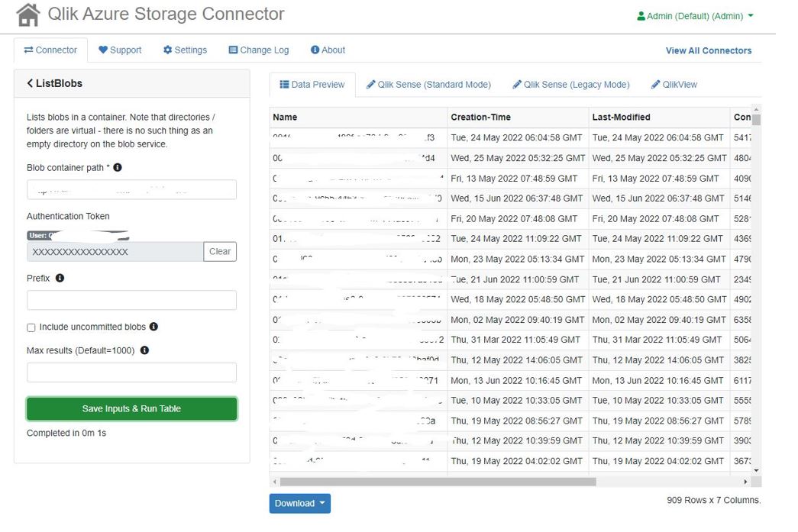Click the back chevron beside ListBlobs
798x532 pixels.
pos(31,83)
